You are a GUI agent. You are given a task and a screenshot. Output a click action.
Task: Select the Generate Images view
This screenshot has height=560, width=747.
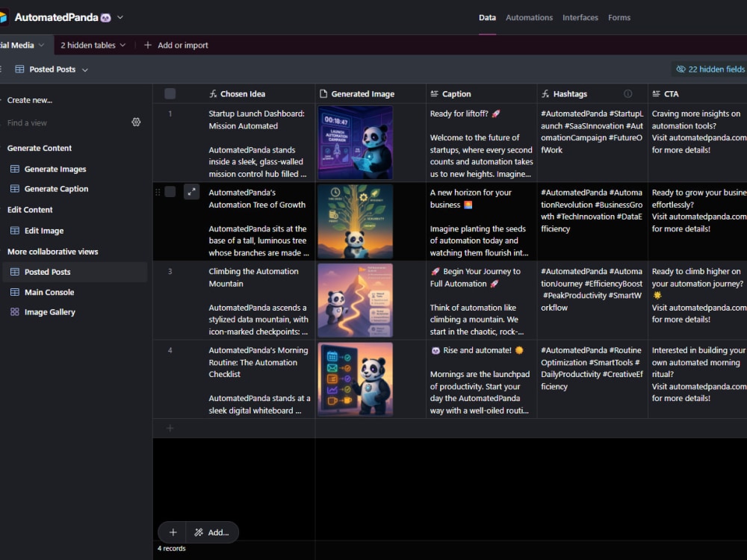click(x=75, y=169)
